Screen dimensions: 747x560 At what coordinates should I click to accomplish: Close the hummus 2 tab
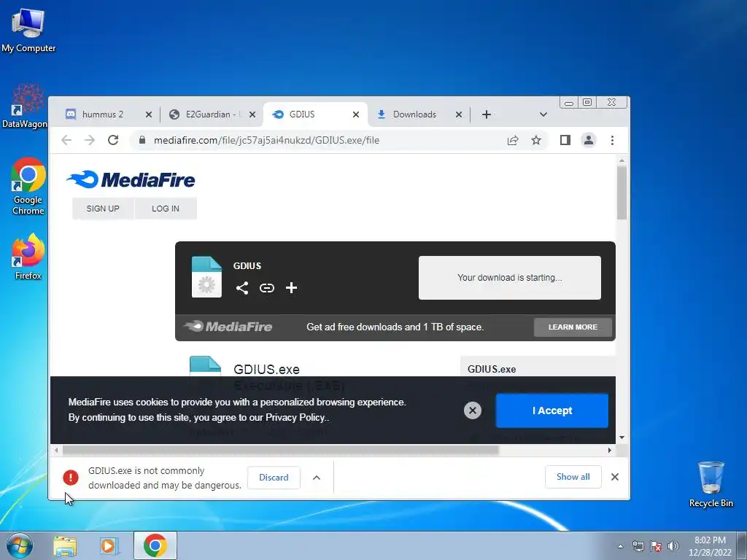pyautogui.click(x=149, y=114)
